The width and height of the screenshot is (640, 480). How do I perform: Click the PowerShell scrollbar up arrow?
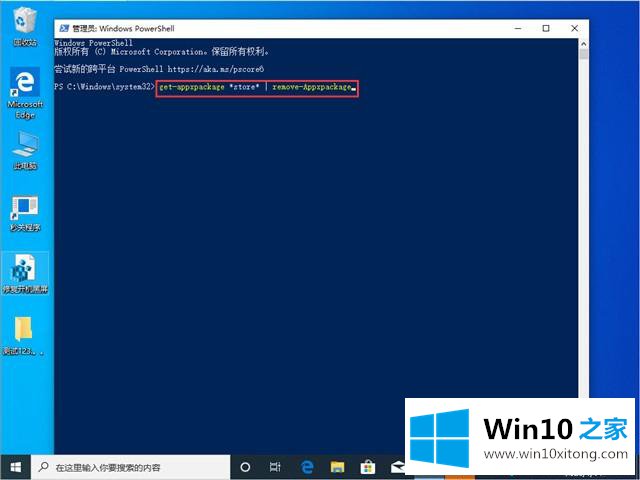(584, 44)
